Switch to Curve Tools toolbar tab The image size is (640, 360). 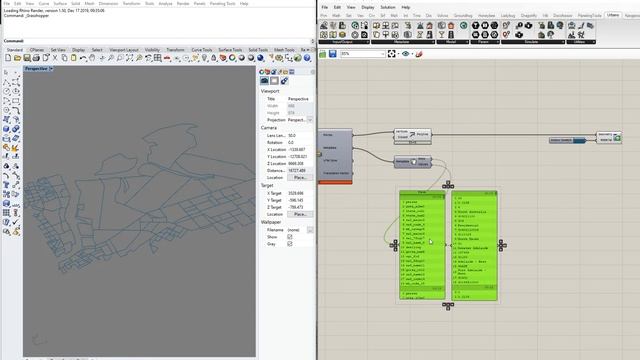tap(202, 50)
